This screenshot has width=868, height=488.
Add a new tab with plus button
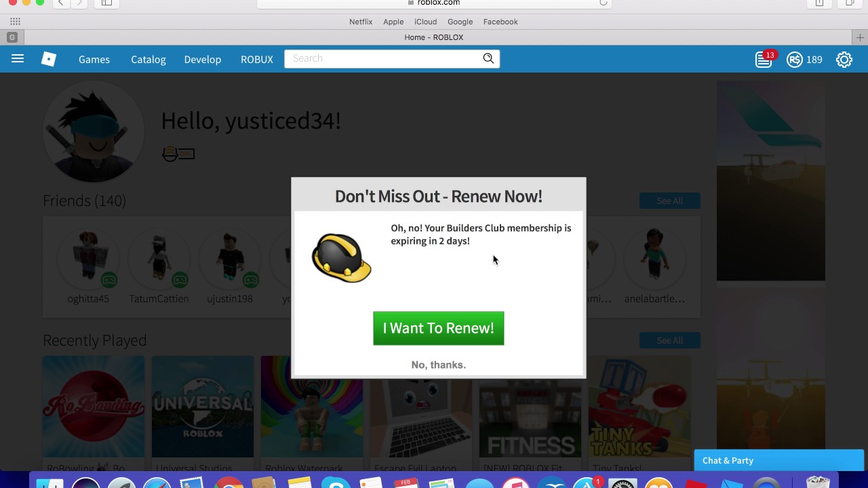click(860, 37)
